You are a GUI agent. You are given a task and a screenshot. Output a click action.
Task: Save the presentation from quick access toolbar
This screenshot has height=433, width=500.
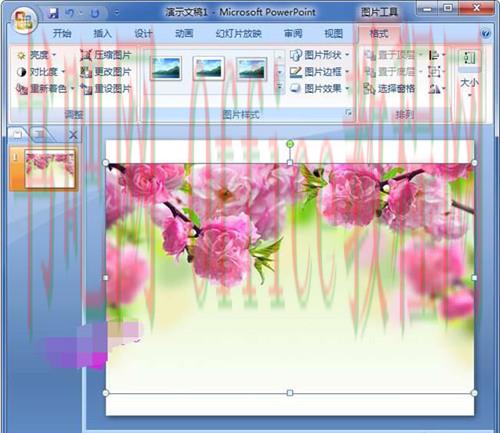(53, 13)
